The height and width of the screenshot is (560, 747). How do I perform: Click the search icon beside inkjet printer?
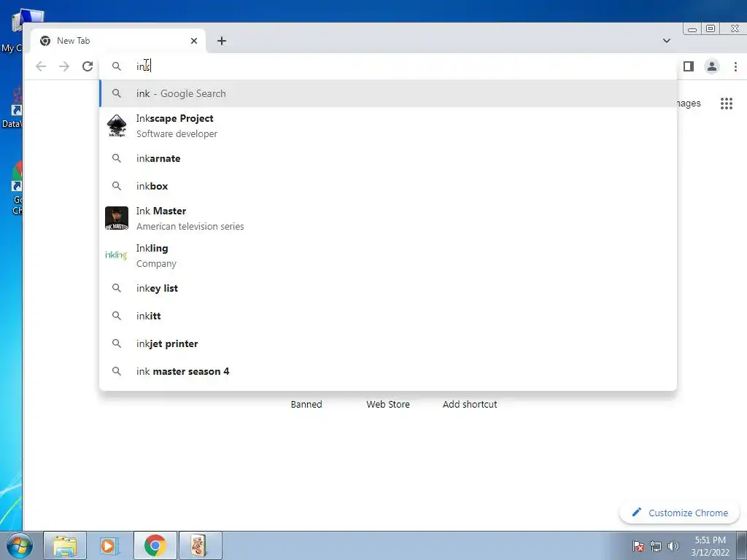point(117,343)
